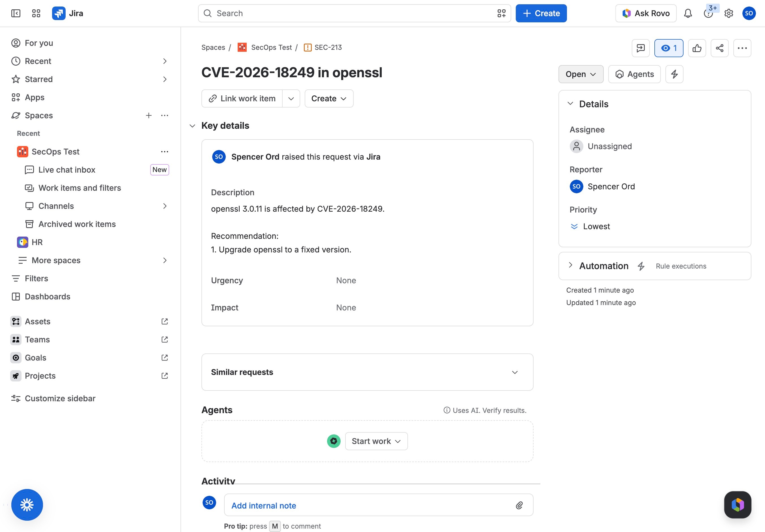The height and width of the screenshot is (532, 765).
Task: Open the Link work item dropdown arrow
Action: (x=291, y=98)
